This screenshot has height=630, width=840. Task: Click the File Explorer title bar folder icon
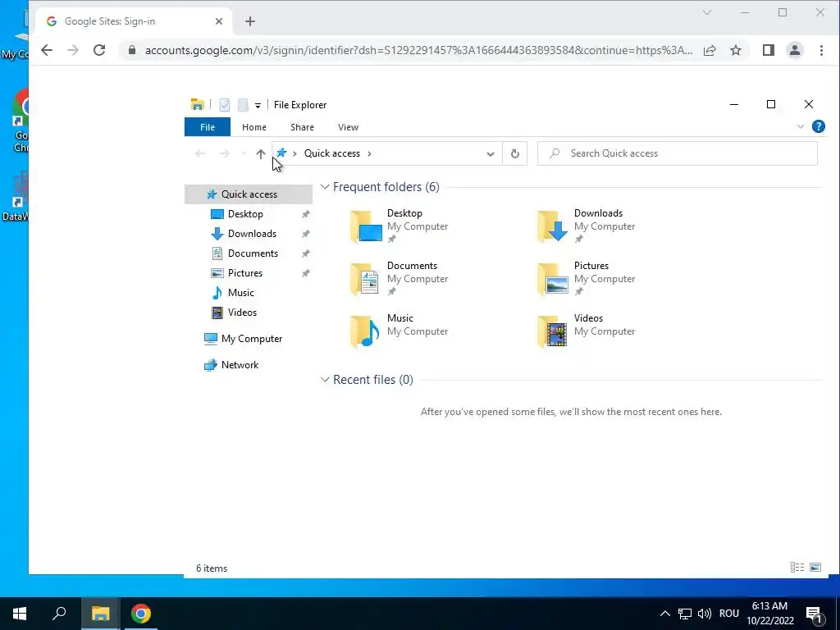pos(197,104)
